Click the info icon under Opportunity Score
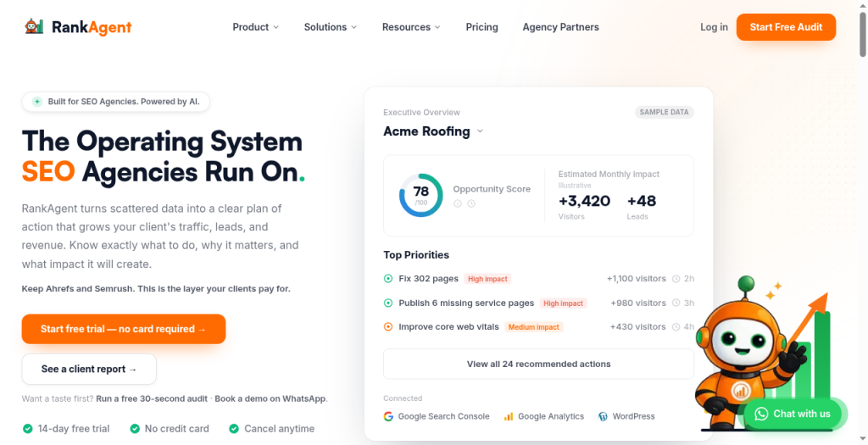The height and width of the screenshot is (445, 868). 458,203
